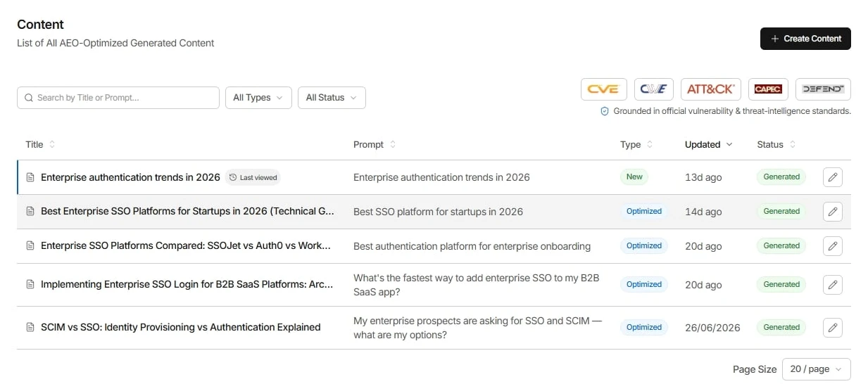Click Optimized tag in Best SSO platform for startups row
The width and height of the screenshot is (868, 384).
pyautogui.click(x=644, y=211)
